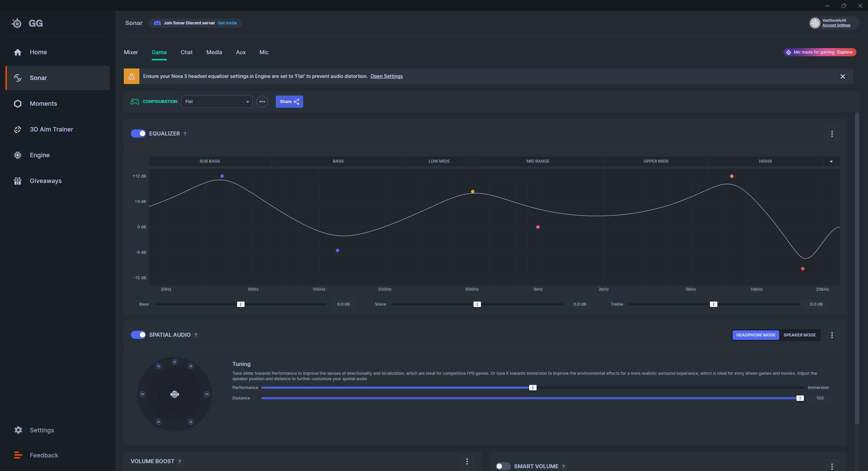The height and width of the screenshot is (471, 868).
Task: Click the Open Settings link
Action: [x=386, y=76]
